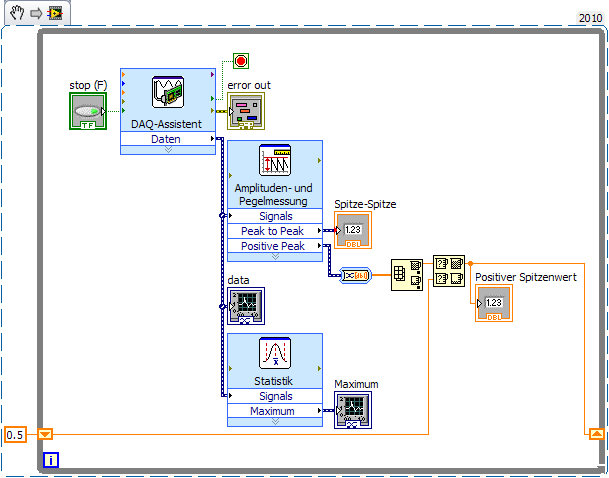Click the Daten output terminal
609x478 pixels.
point(168,139)
